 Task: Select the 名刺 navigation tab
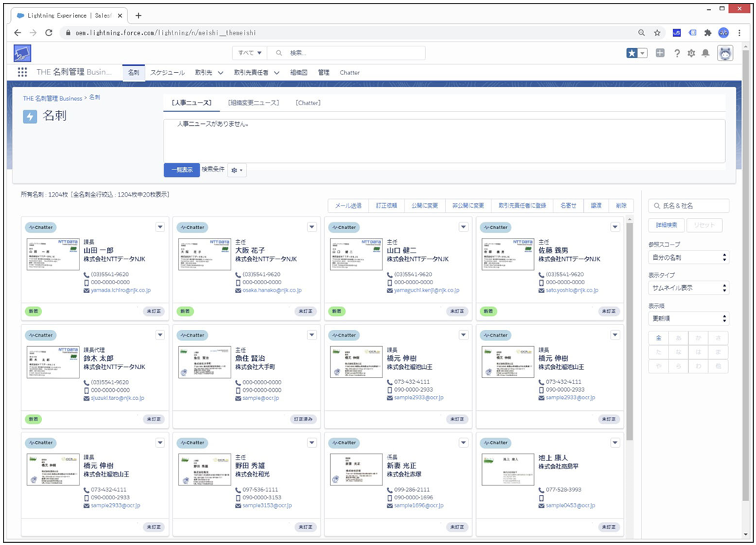pos(133,73)
